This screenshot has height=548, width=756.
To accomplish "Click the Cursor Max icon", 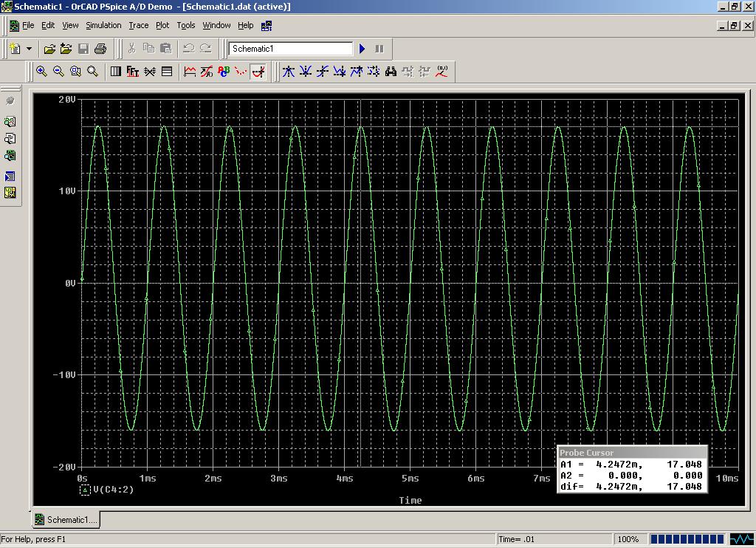I will 357,72.
